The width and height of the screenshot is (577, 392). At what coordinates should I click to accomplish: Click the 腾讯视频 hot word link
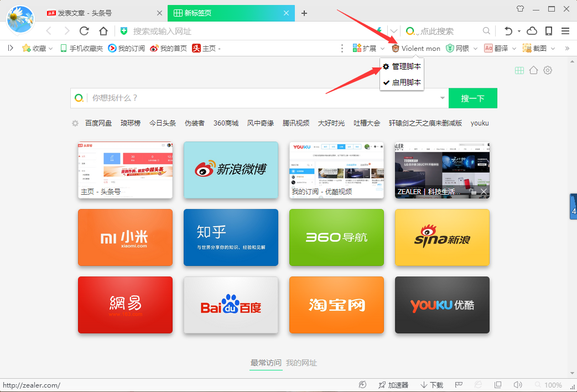[x=296, y=123]
